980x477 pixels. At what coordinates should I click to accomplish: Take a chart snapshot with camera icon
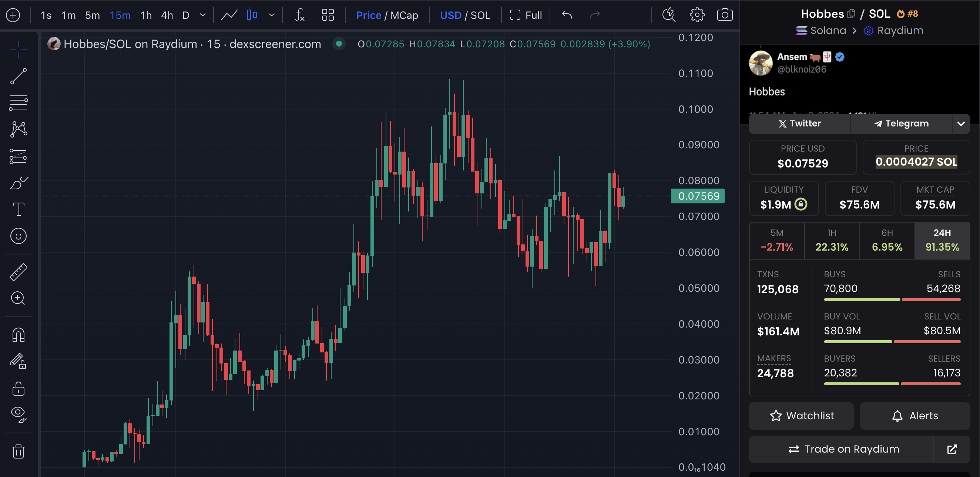[x=724, y=15]
